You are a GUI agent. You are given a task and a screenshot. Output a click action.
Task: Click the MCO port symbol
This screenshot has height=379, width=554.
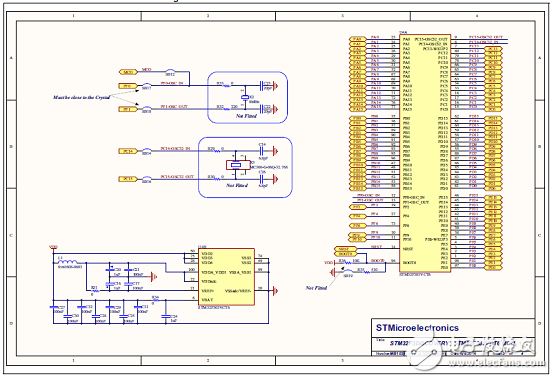128,72
